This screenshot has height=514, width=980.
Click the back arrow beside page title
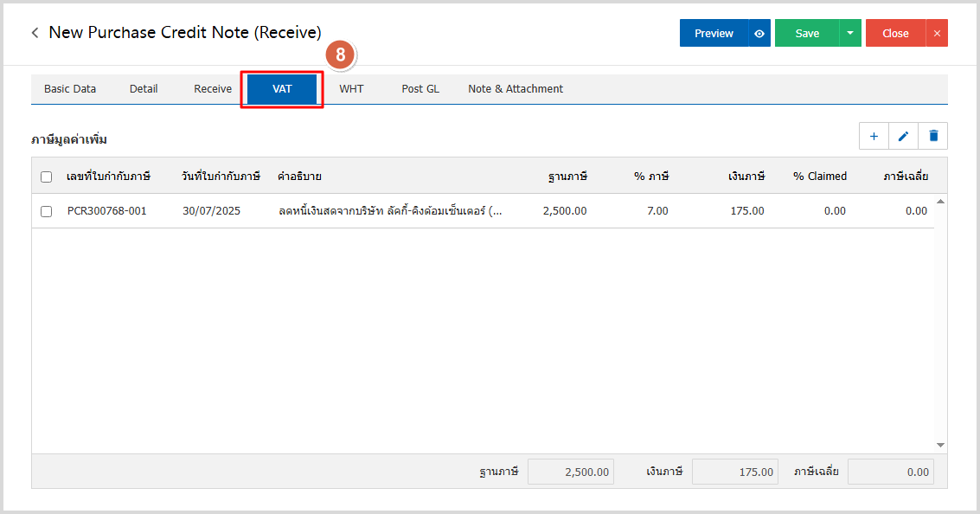tap(35, 33)
